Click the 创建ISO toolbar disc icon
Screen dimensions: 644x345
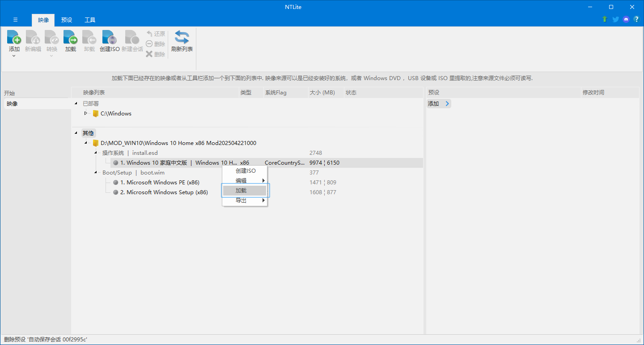(x=110, y=37)
